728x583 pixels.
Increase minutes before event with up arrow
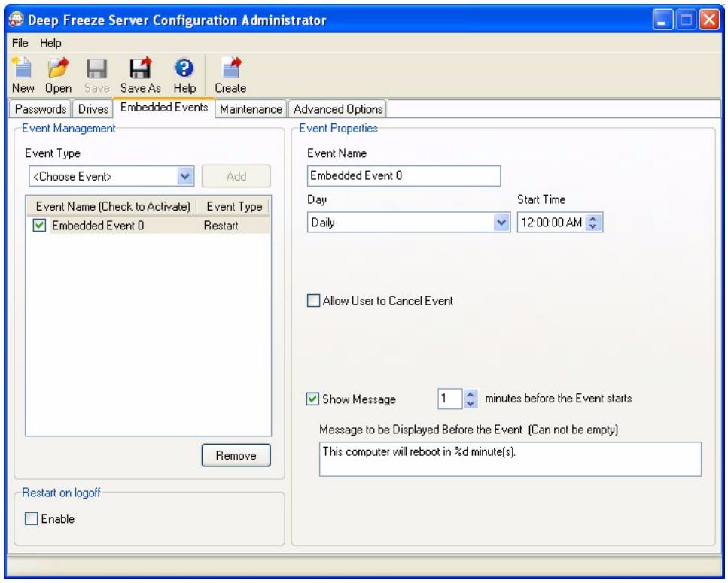(471, 395)
